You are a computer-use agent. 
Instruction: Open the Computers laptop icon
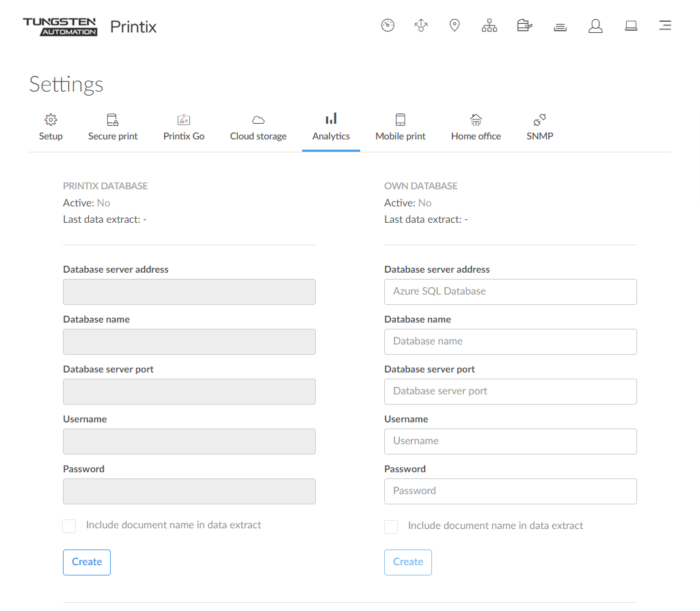tap(631, 26)
